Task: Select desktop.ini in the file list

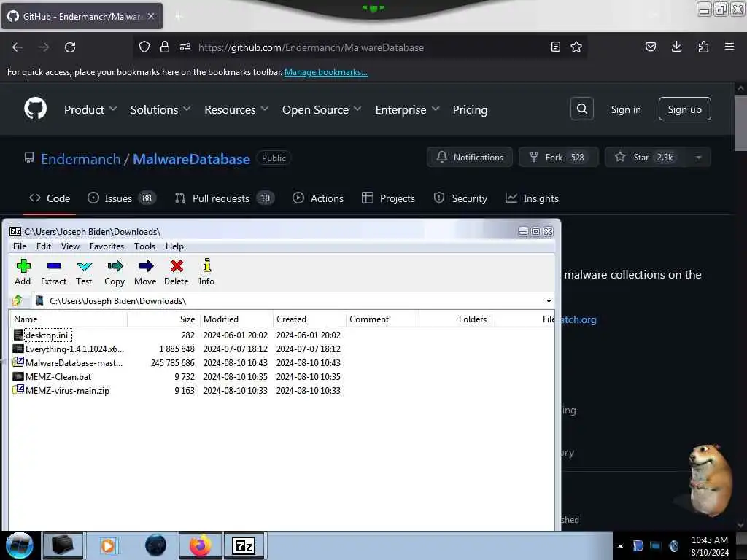Action: 46,335
